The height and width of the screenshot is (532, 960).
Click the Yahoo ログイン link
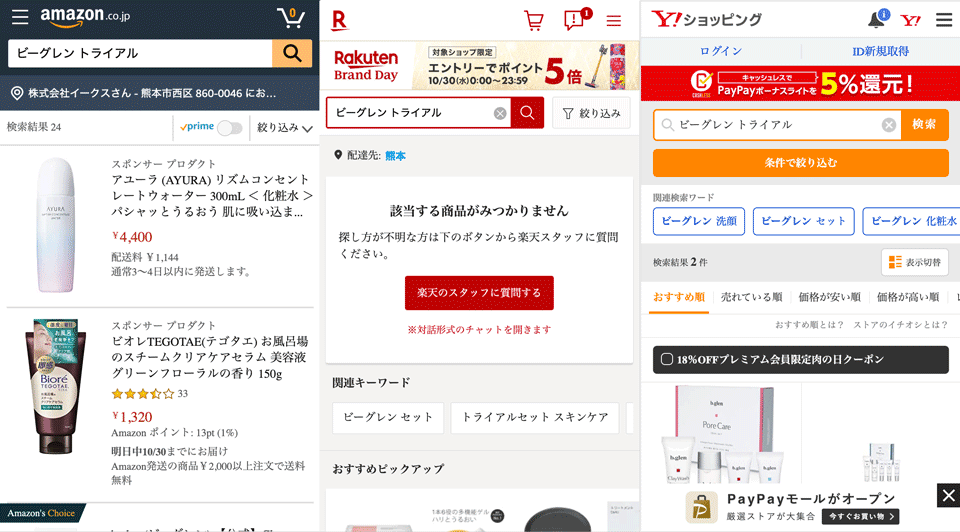(721, 51)
